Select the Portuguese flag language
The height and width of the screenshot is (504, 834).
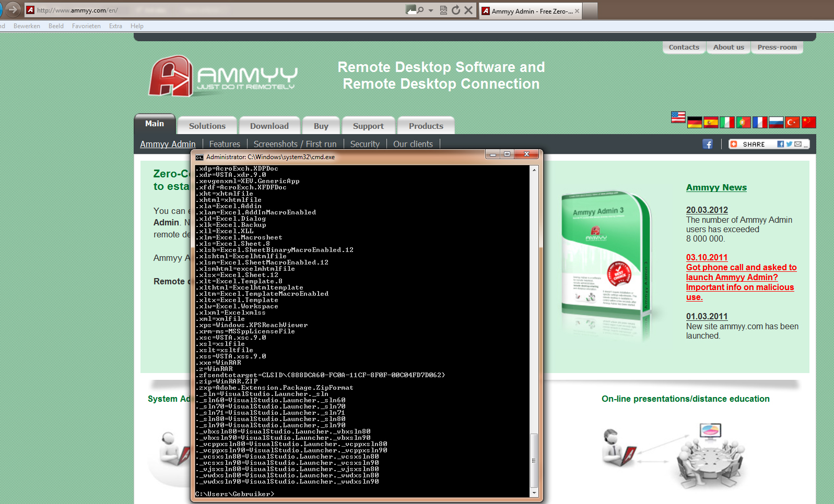click(x=743, y=123)
